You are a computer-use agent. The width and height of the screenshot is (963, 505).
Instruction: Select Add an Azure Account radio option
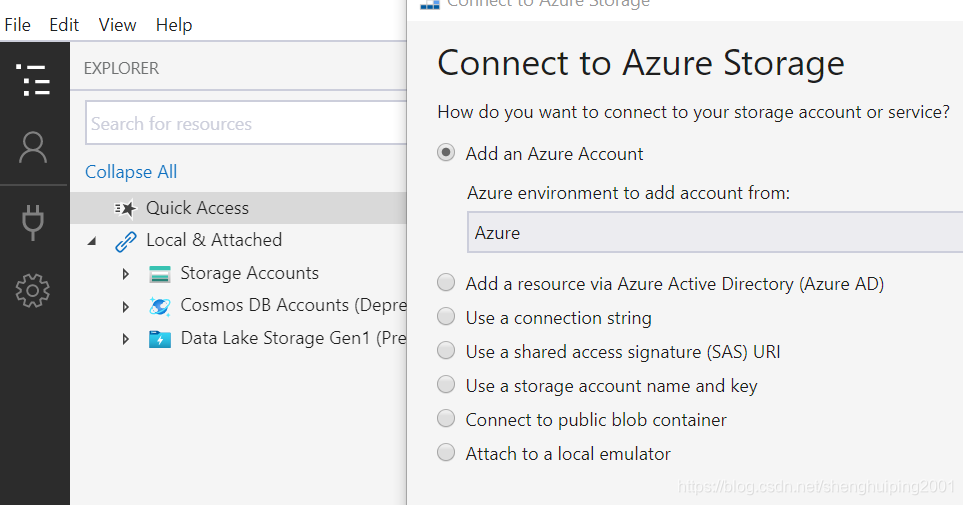447,153
